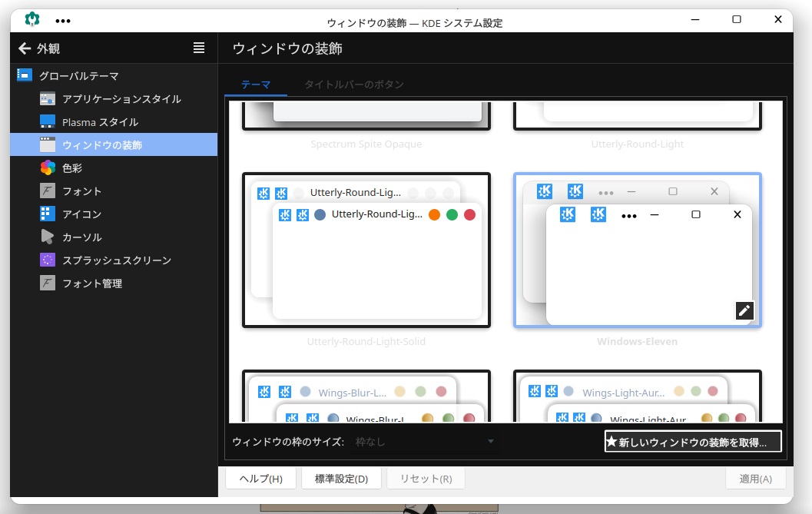Open the ウィンドウの枠のサイズ dropdown
This screenshot has width=812, height=514.
(x=425, y=442)
